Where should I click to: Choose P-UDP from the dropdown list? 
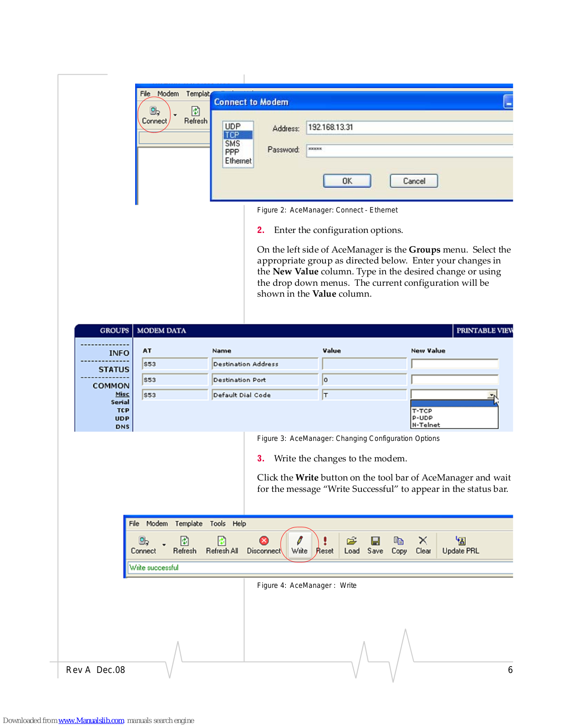coord(454,418)
